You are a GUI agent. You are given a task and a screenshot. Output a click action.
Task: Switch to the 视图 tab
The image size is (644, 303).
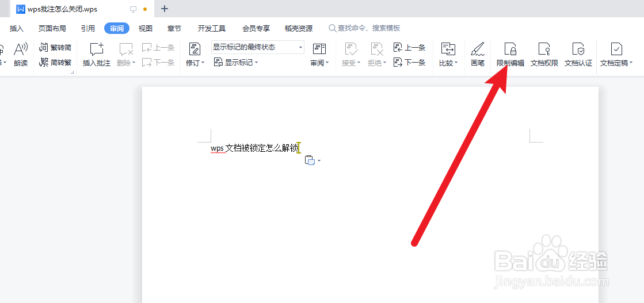point(146,28)
